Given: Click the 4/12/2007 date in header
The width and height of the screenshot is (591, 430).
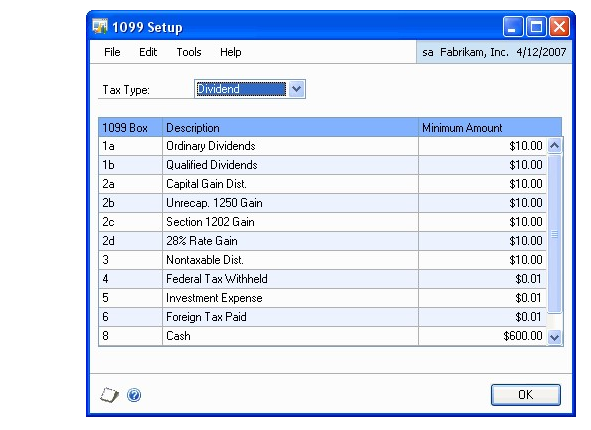Looking at the screenshot, I should coord(541,52).
